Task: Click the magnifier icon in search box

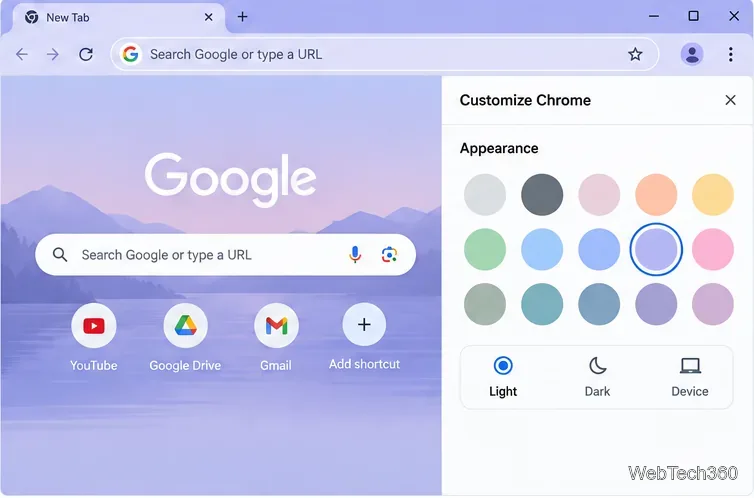Action: 60,255
